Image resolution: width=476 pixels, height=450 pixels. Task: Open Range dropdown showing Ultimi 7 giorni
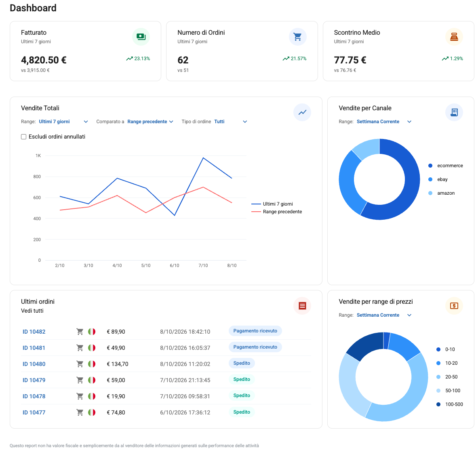63,121
